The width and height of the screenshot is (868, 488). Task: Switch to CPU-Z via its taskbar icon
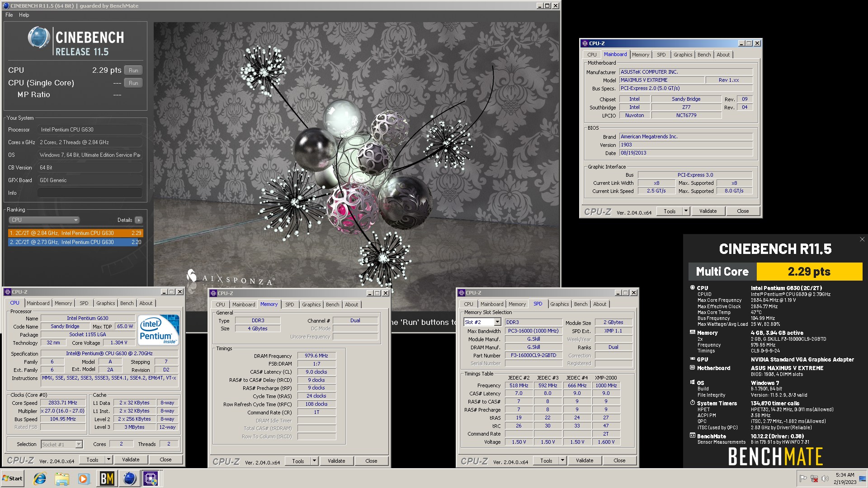[x=151, y=479]
